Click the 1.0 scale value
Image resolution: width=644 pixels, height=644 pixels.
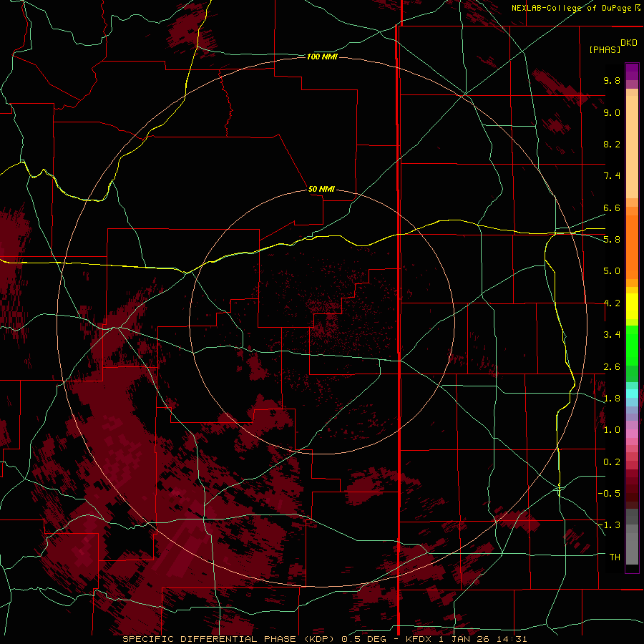[612, 430]
